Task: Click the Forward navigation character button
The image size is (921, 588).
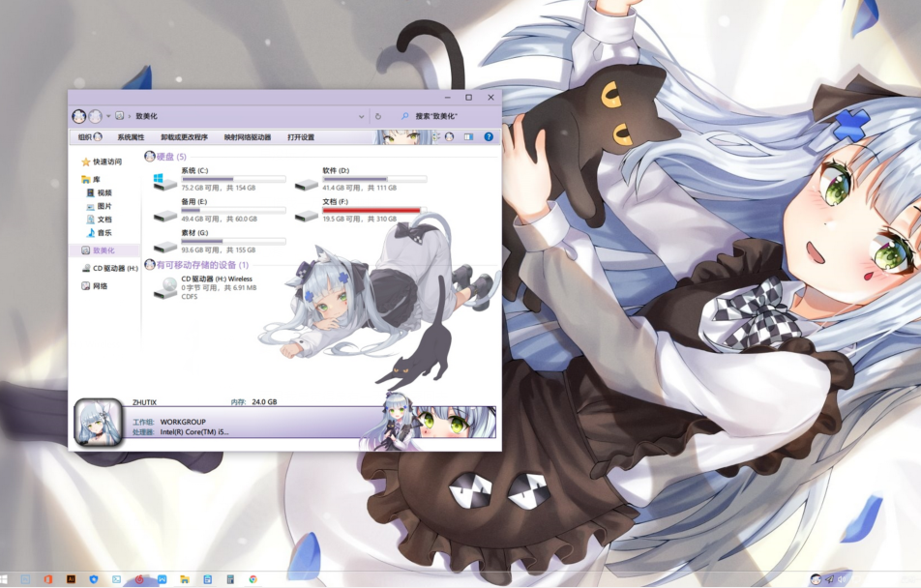Action: click(95, 116)
